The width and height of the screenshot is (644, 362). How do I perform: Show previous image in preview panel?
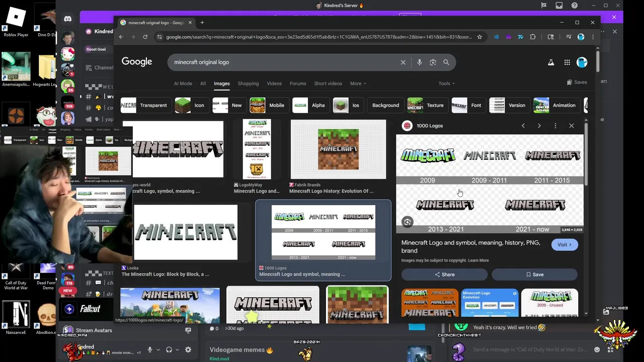tap(523, 126)
